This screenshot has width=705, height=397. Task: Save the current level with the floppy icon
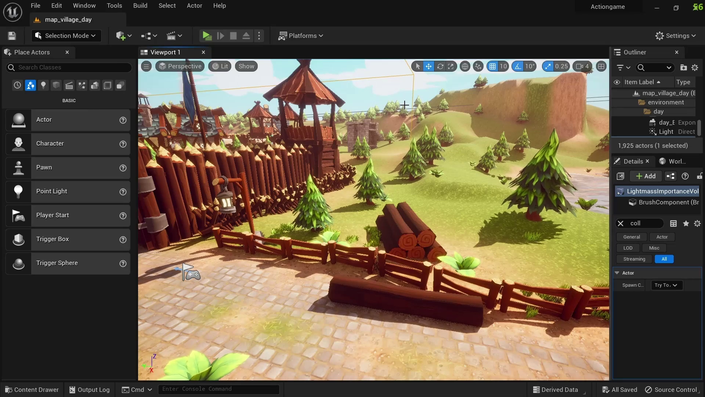click(x=12, y=36)
